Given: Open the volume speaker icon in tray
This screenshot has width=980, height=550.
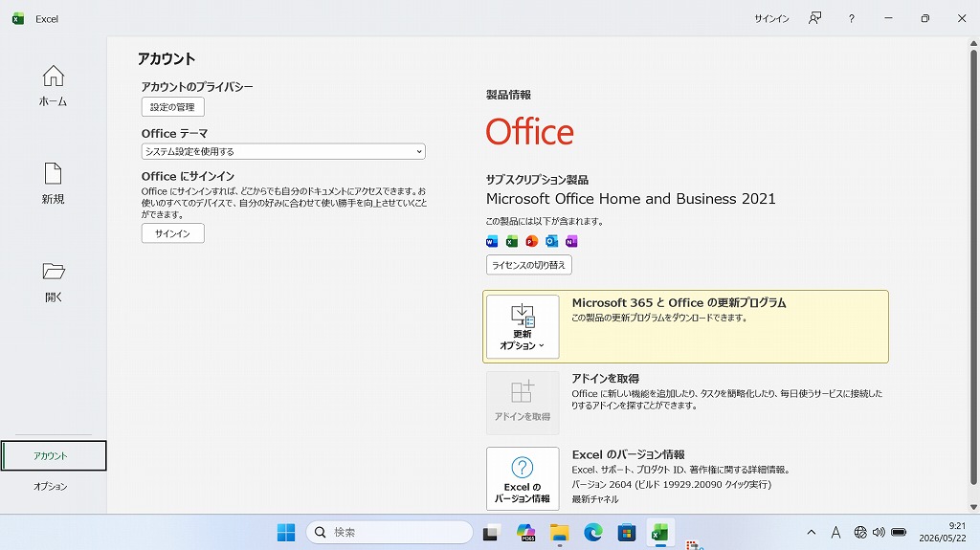Looking at the screenshot, I should click(879, 533).
